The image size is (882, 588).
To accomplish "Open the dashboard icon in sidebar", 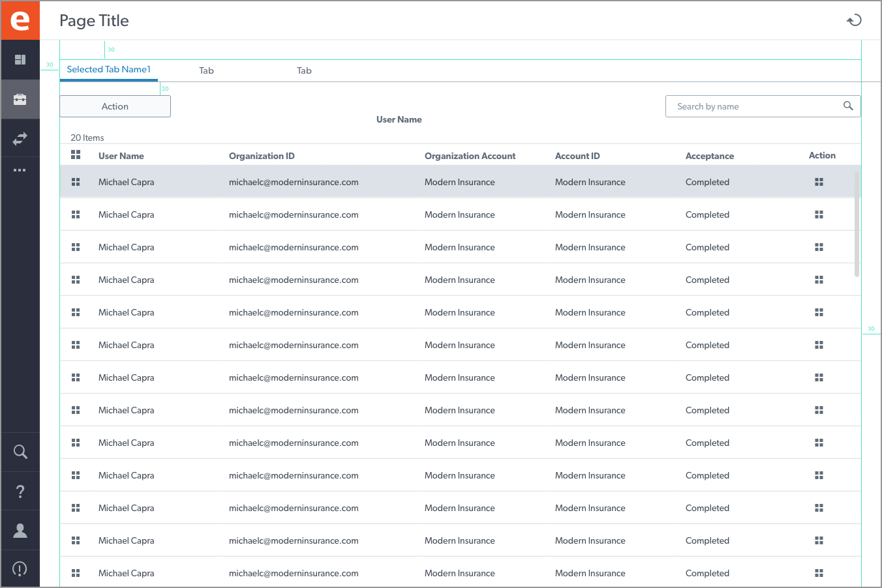I will 20,59.
